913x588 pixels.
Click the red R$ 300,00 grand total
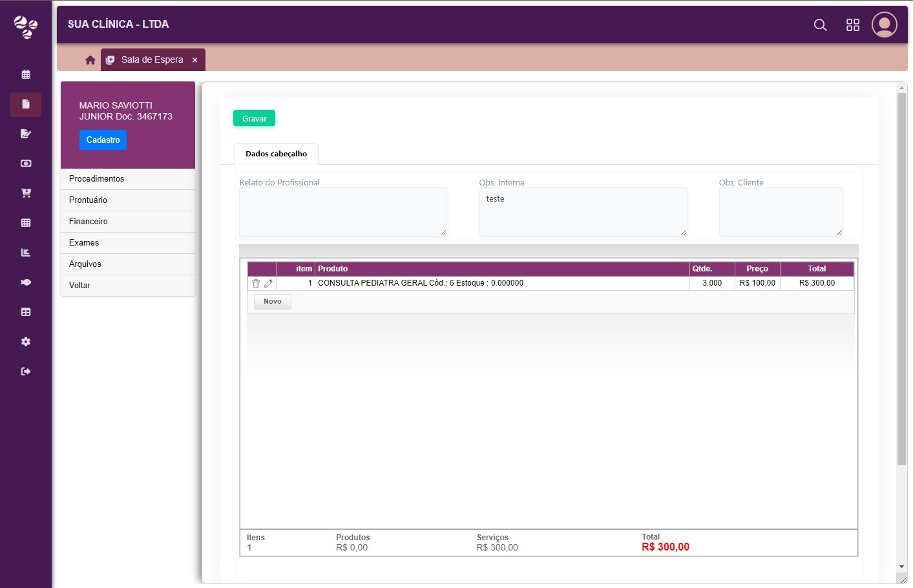point(666,547)
